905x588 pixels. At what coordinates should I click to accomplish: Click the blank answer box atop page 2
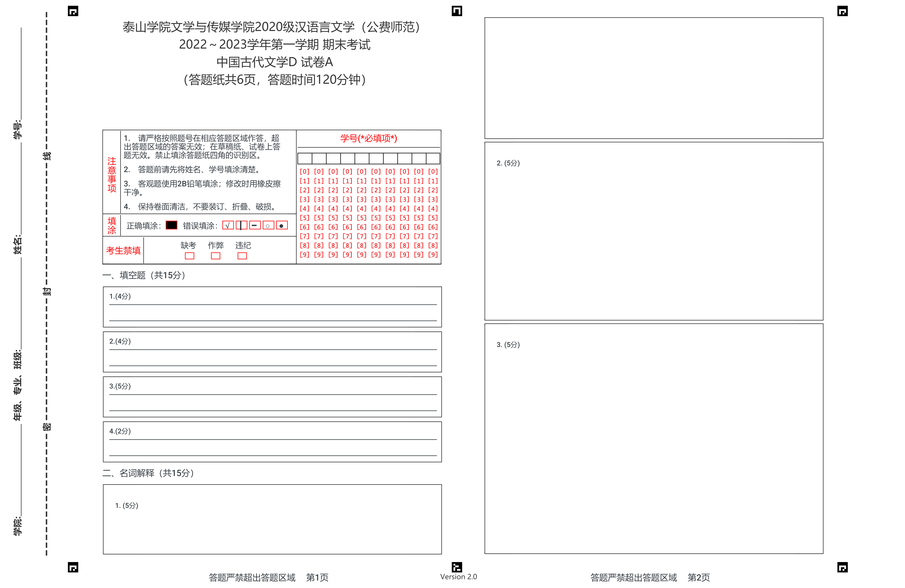(654, 78)
